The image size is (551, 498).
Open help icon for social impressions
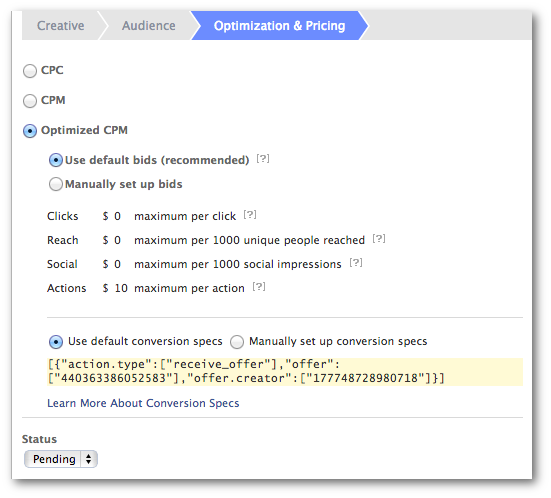point(356,263)
